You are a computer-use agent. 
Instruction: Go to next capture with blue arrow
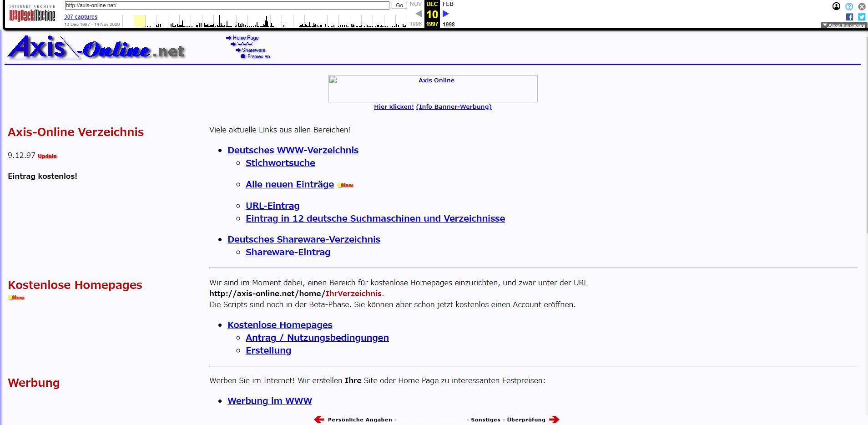pyautogui.click(x=446, y=14)
